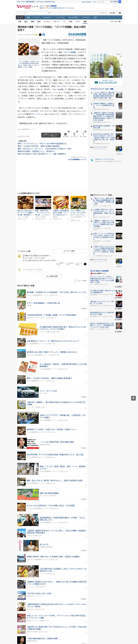Click the ログイン link
The height and width of the screenshot is (644, 138).
point(42,8)
